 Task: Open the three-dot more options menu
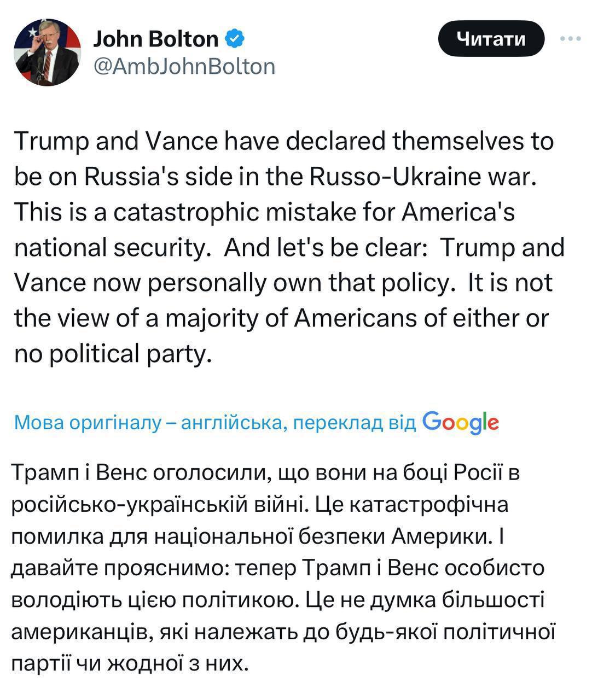pos(571,39)
